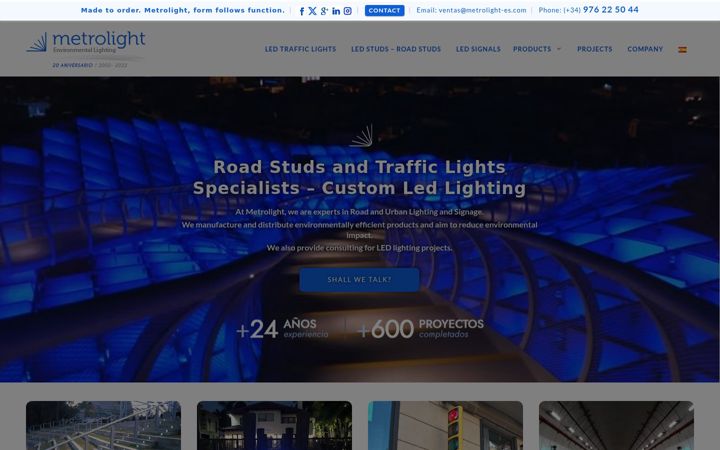Click the +600 proyectos completados text
Screen dimensions: 720x450
click(420, 329)
